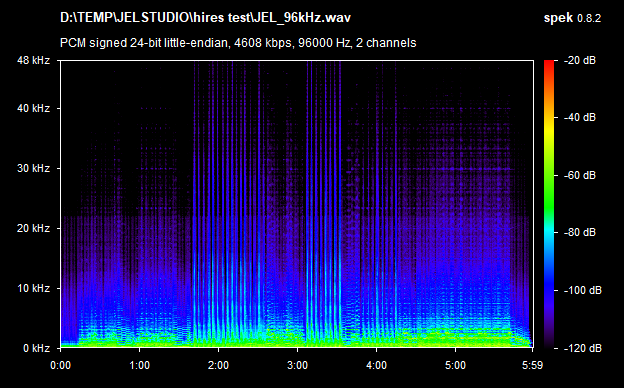Click the PCM signed 24-bit format description

238,43
